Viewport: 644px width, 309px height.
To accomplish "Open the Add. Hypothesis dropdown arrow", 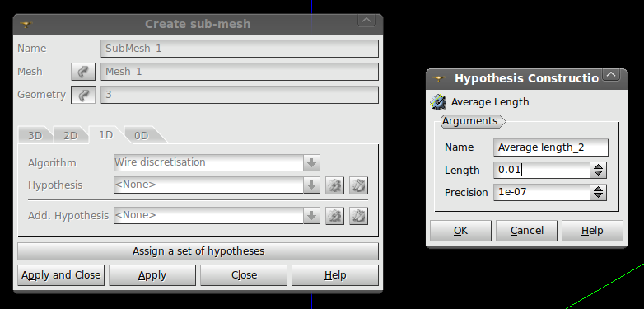I will click(311, 216).
